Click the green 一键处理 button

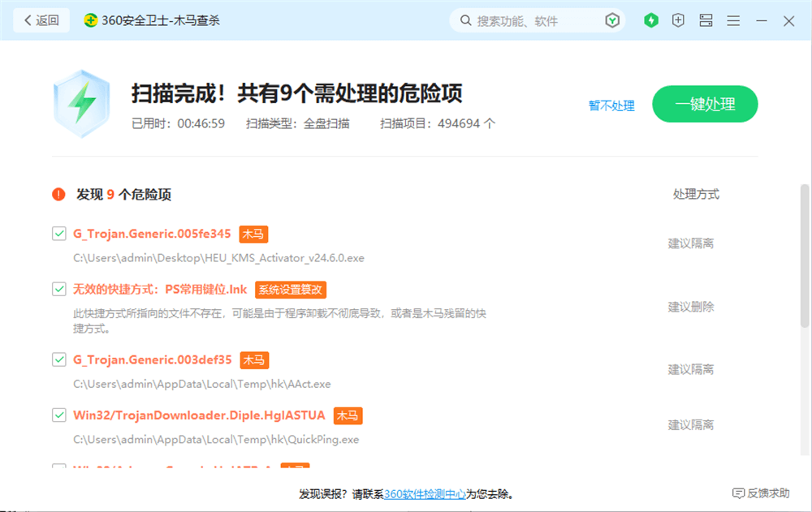(x=705, y=104)
